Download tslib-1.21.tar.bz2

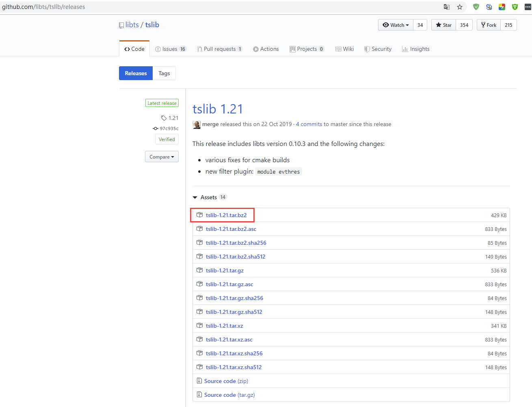pos(226,215)
